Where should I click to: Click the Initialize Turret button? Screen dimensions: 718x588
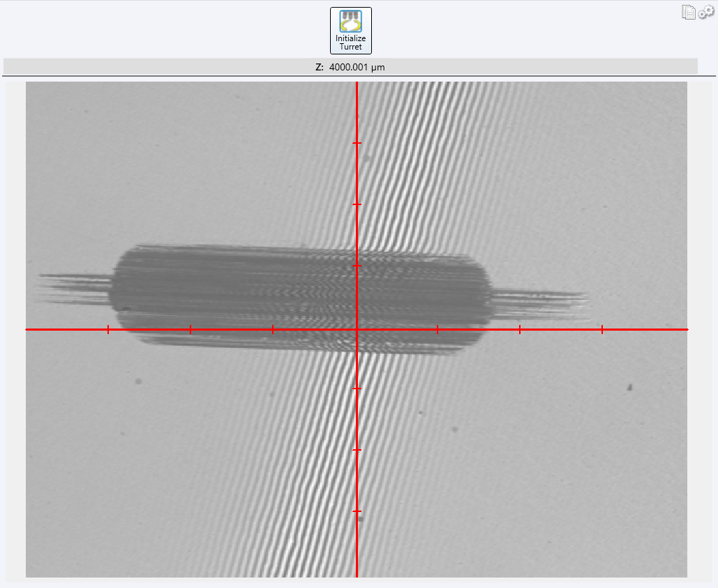[x=350, y=31]
